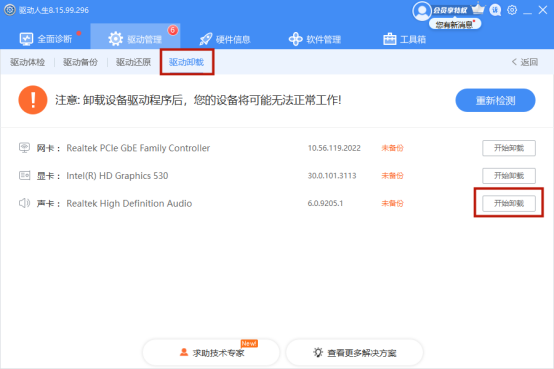
Task: Start uninstalling the Realtek High Definition Audio driver
Action: pos(509,203)
